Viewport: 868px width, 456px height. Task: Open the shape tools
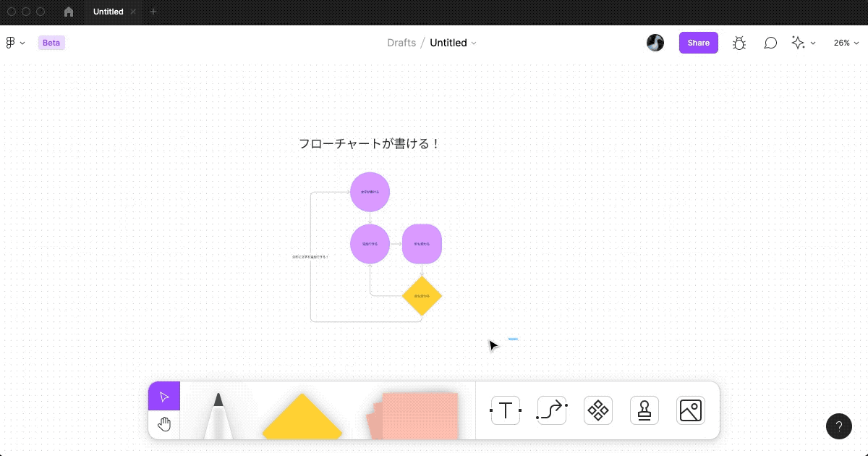click(302, 420)
